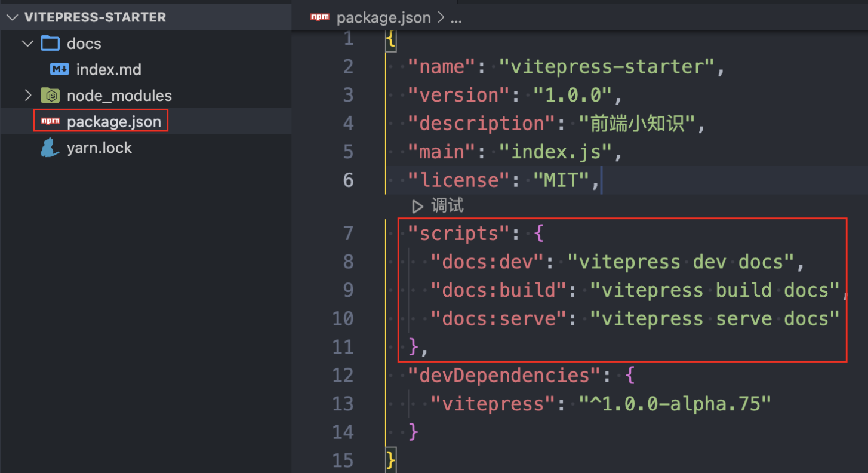Click the "前端小知识" description value
This screenshot has width=868, height=473.
click(636, 124)
